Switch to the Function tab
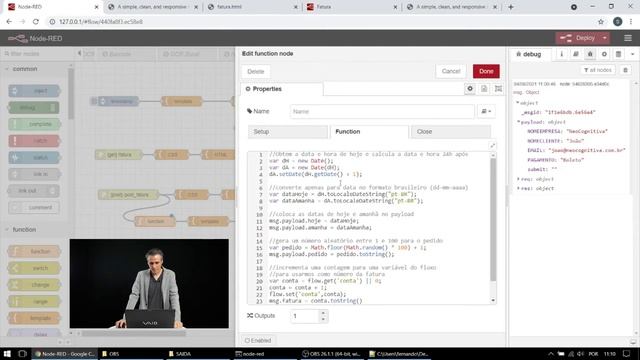The height and width of the screenshot is (360, 640). pyautogui.click(x=369, y=132)
